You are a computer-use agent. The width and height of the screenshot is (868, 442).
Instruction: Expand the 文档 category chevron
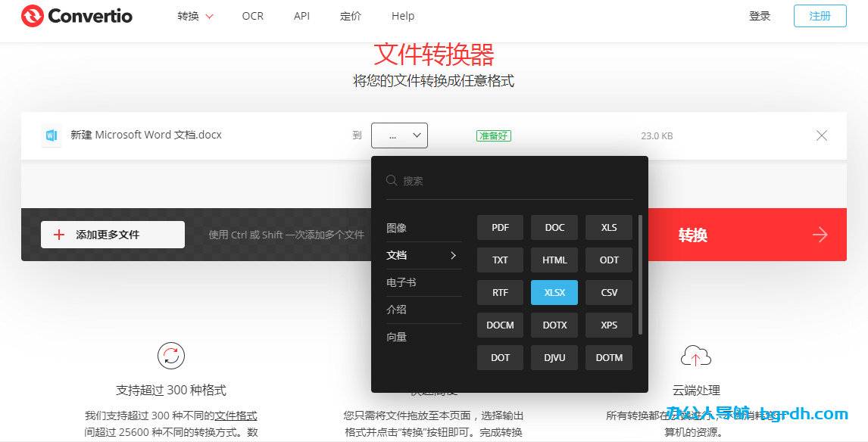[454, 256]
